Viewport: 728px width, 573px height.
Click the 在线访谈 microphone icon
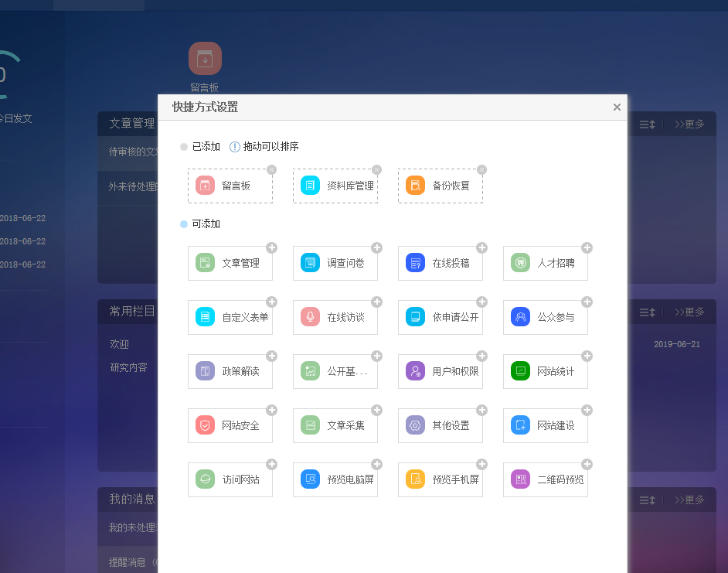[310, 317]
